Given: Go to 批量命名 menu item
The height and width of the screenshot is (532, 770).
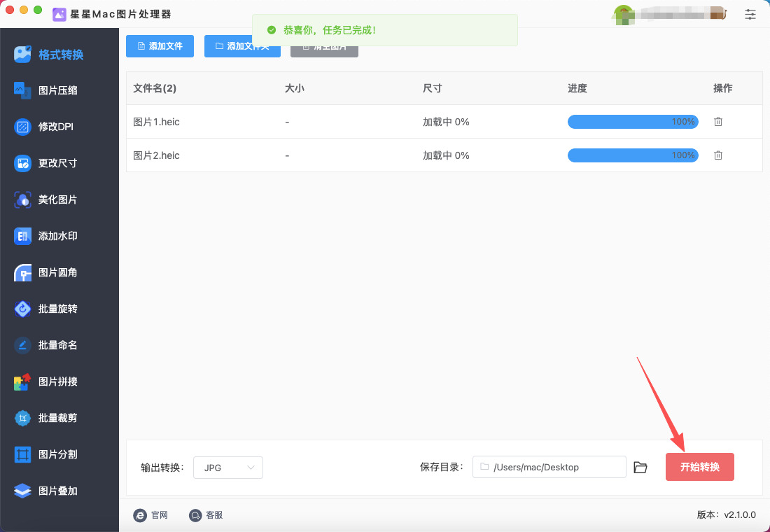Looking at the screenshot, I should (x=58, y=345).
